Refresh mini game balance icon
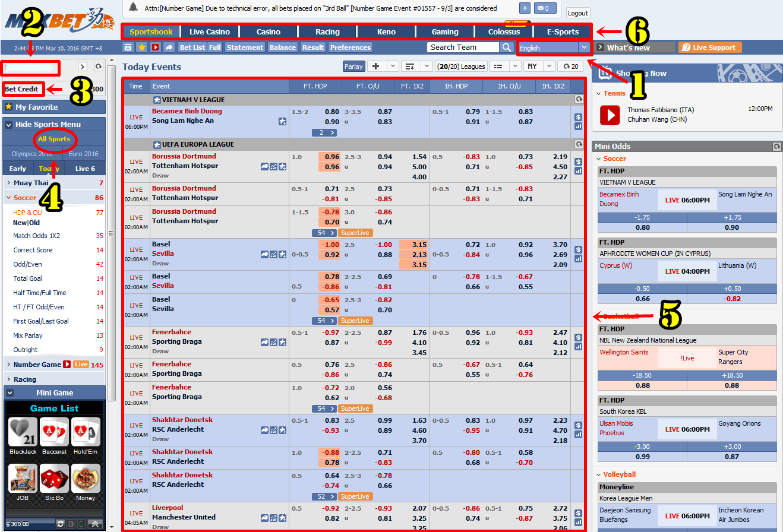 click(60, 524)
